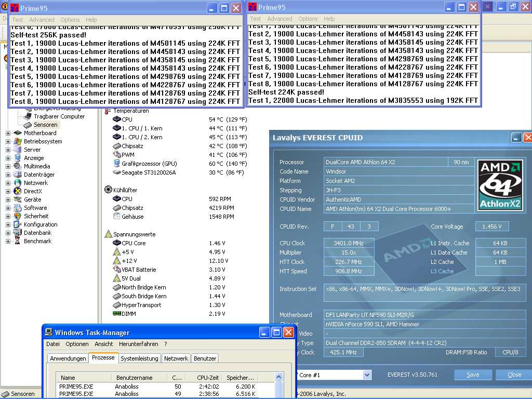
Task: Click the Datenträger drive icon
Action: 18,175
